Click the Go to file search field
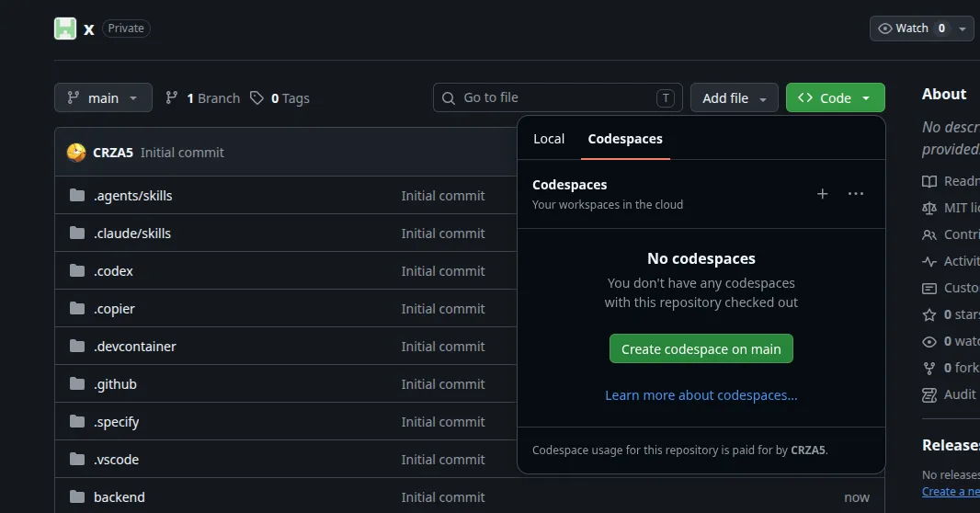 tap(557, 97)
